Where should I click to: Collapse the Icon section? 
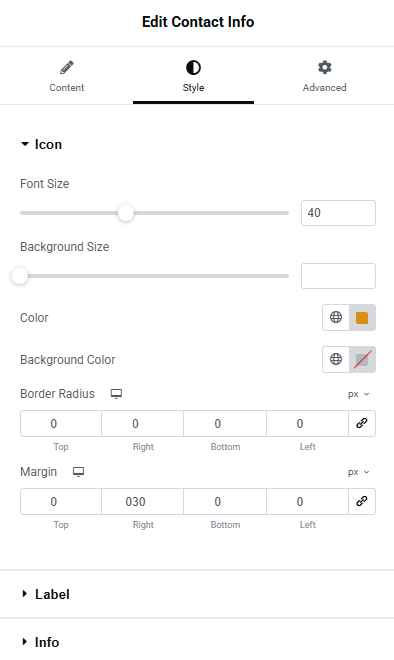pyautogui.click(x=41, y=144)
